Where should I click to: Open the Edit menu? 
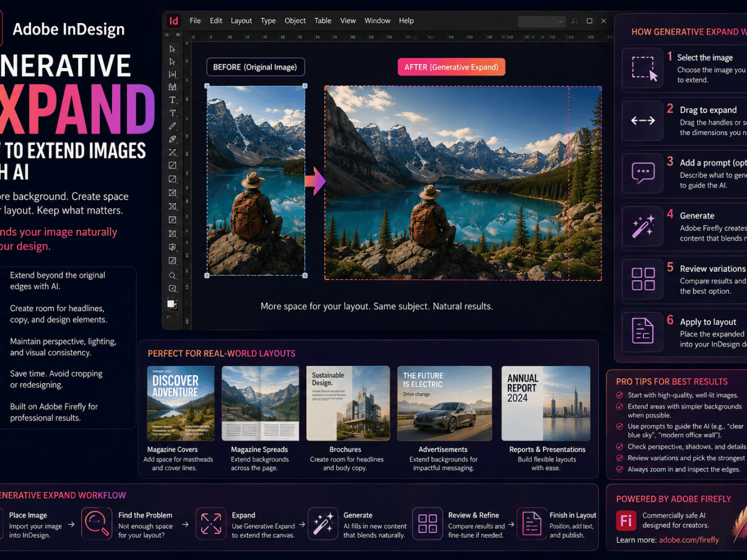(x=216, y=21)
